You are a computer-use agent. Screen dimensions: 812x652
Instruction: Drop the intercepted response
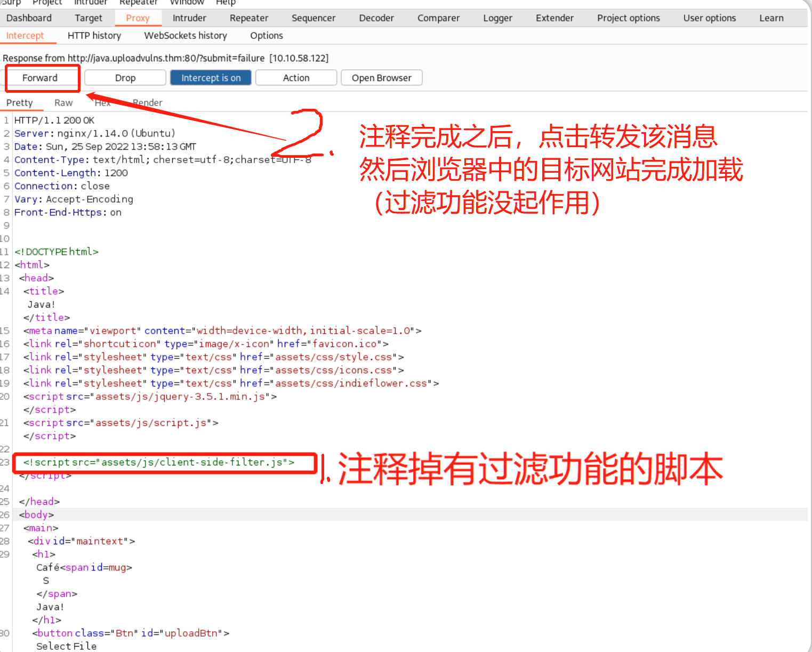[125, 78]
